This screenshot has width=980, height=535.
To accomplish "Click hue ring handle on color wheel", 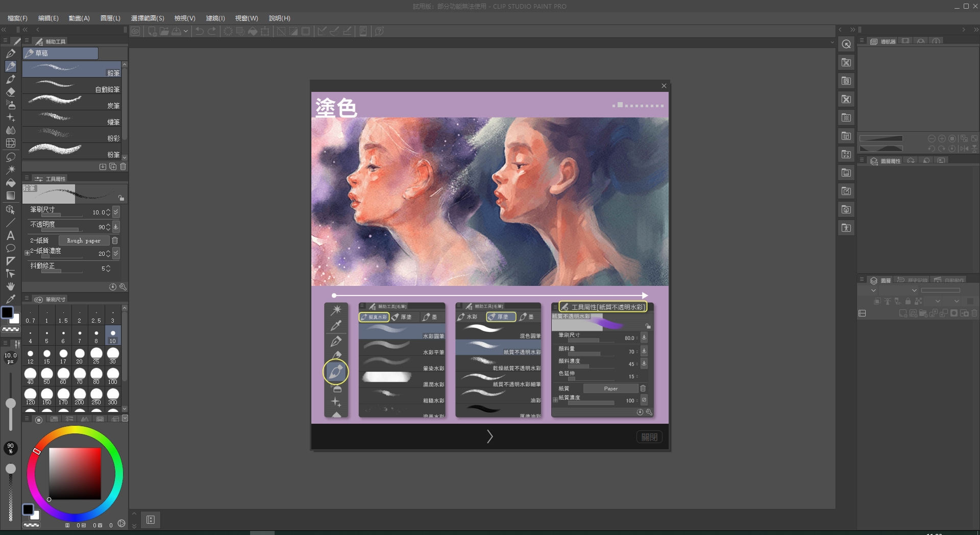I will pyautogui.click(x=37, y=451).
